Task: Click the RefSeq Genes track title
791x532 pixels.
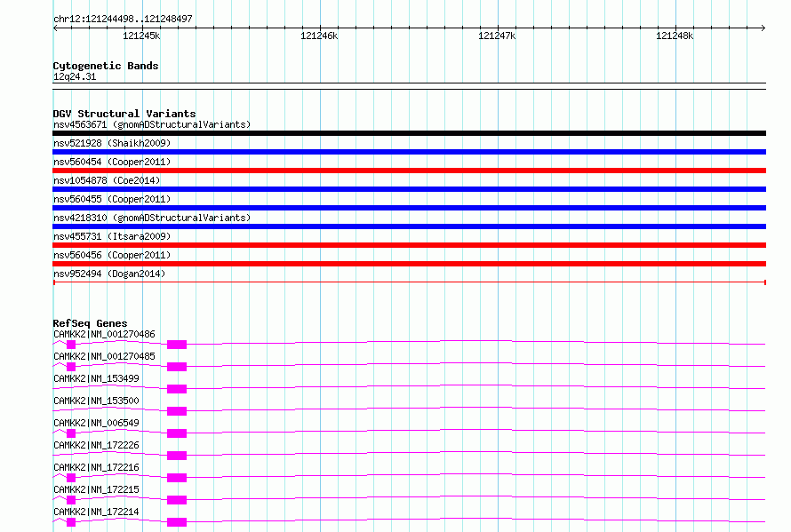Action: click(x=90, y=323)
